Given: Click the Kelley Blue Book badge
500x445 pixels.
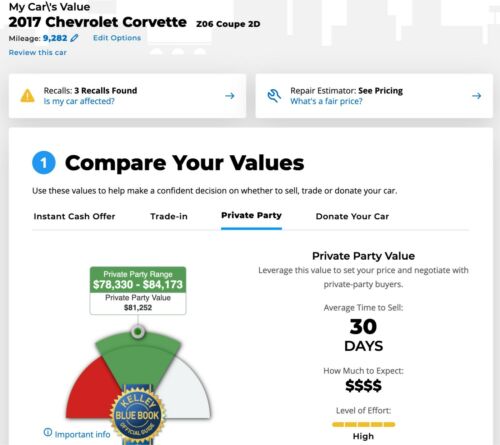Looking at the screenshot, I should point(137,415).
